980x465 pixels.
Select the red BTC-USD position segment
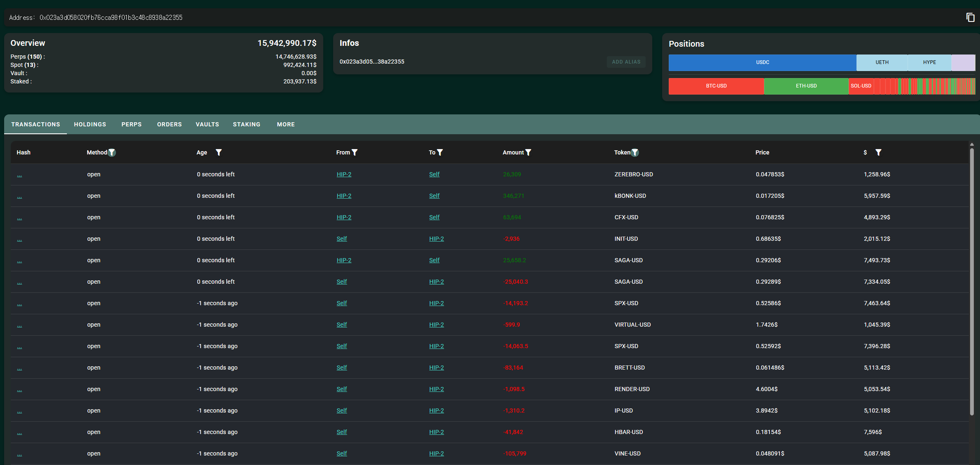[x=716, y=86]
